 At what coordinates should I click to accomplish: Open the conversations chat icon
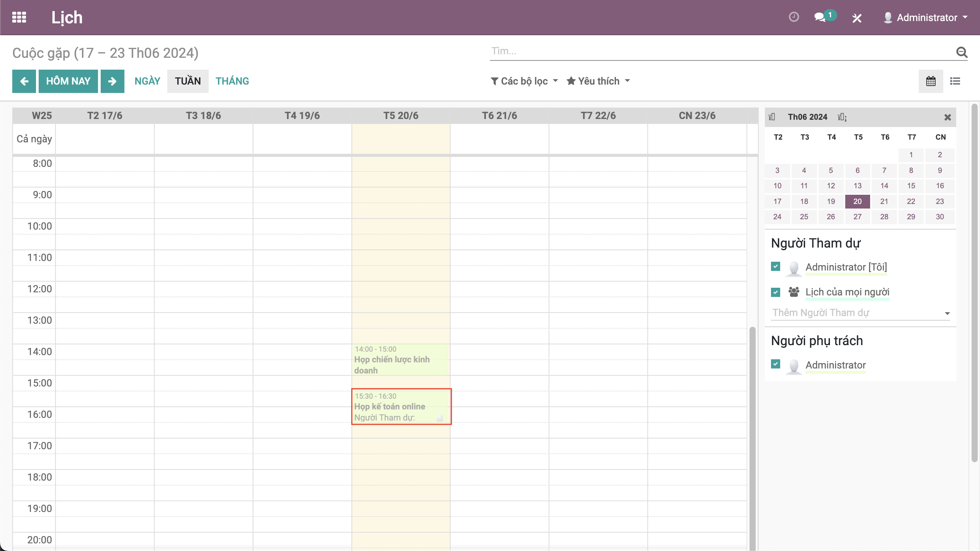click(x=819, y=17)
